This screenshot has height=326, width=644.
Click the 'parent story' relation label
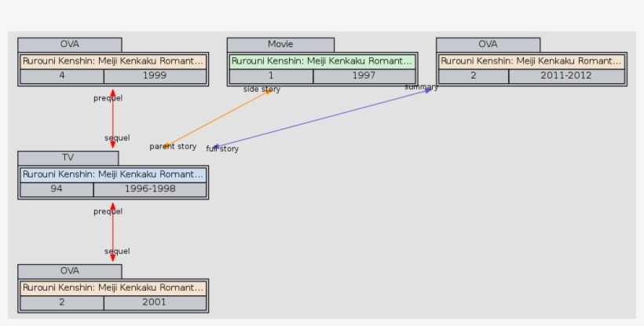(173, 147)
